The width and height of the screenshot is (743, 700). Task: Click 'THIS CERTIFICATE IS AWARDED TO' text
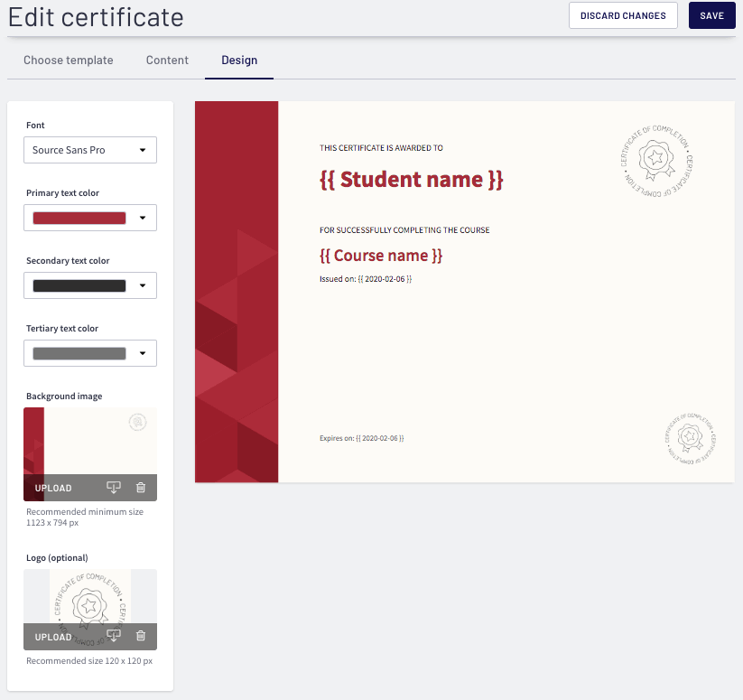(381, 148)
